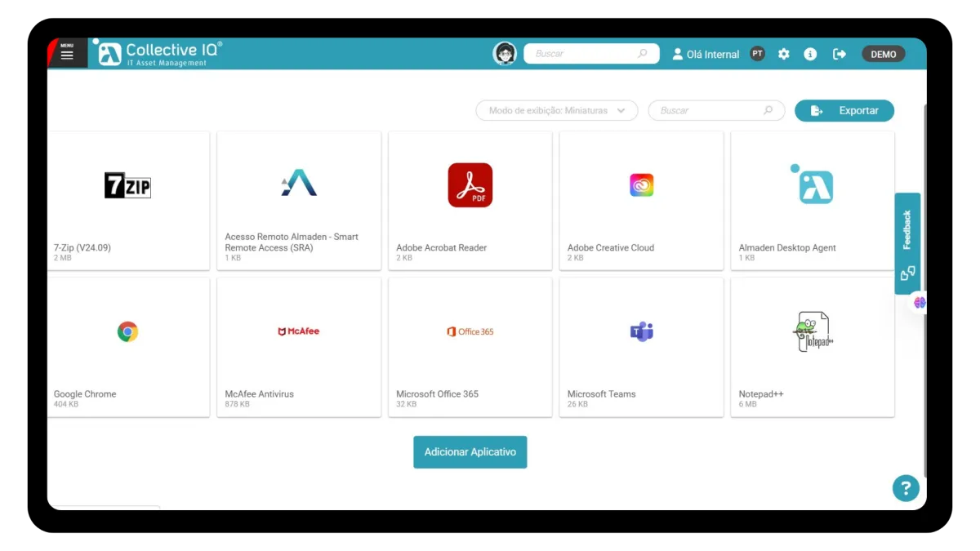Click the page vertical scrollbar
The image size is (980, 551).
click(924, 290)
